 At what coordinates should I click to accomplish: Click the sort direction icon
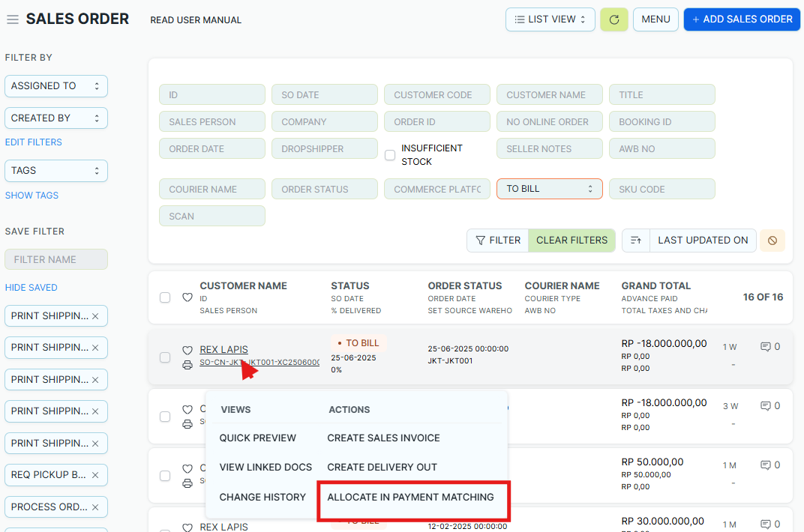click(x=636, y=240)
